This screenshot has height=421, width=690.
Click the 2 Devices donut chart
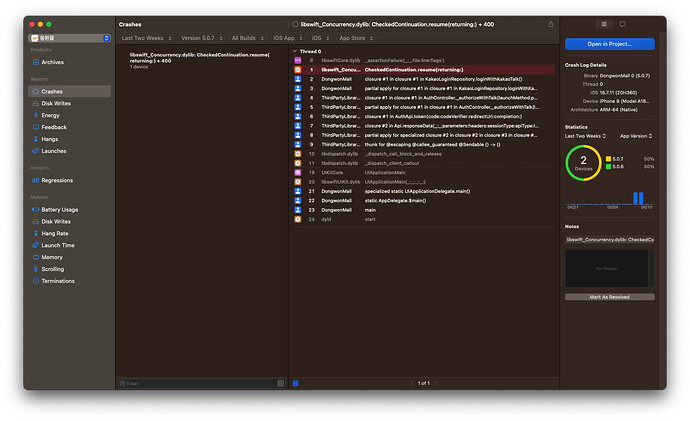click(583, 163)
